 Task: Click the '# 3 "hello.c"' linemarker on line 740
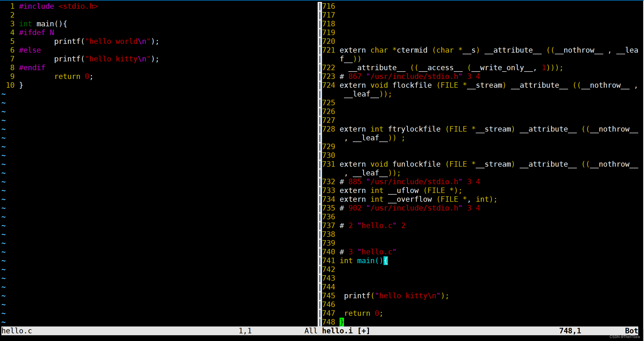[x=368, y=252]
